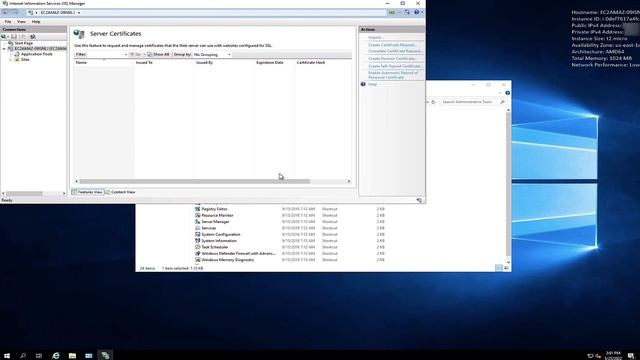640x360 pixels.
Task: Click the Connect to server icon in Connections toolbar
Action: 4,37
